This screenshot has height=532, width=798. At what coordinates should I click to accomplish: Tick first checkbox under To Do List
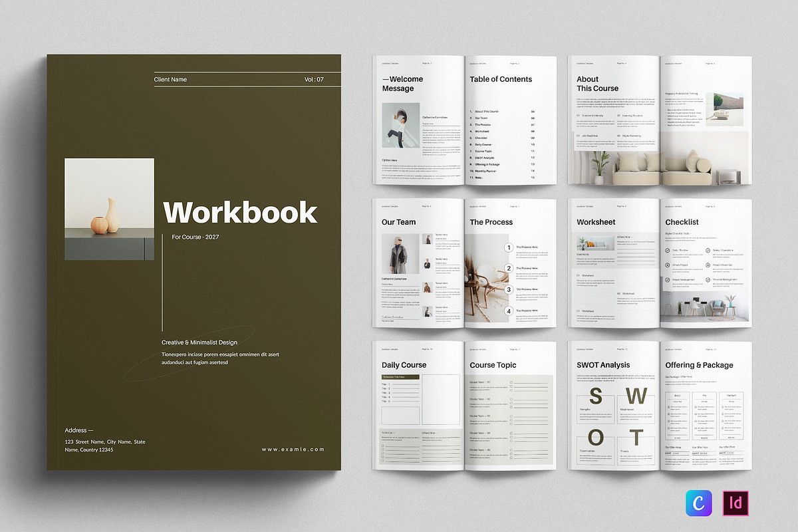[x=383, y=446]
